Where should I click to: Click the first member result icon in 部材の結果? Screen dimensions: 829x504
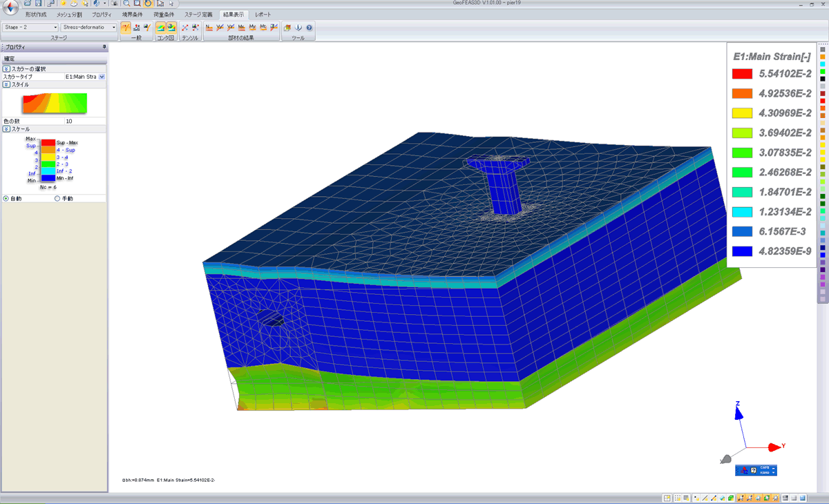(209, 28)
